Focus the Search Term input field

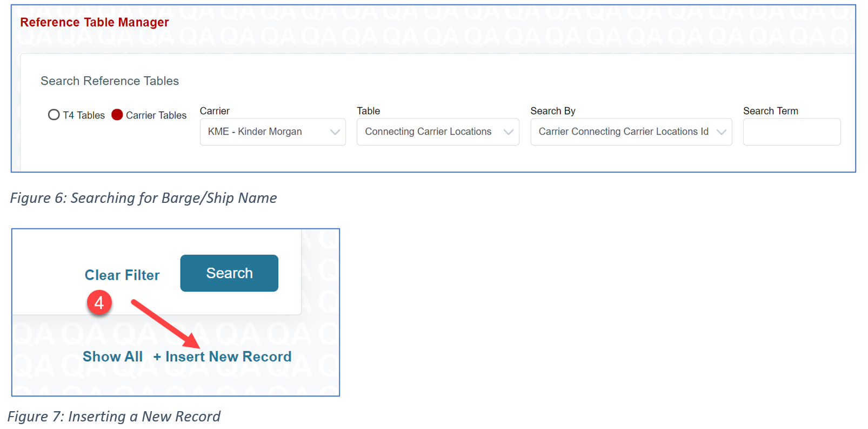click(x=791, y=132)
